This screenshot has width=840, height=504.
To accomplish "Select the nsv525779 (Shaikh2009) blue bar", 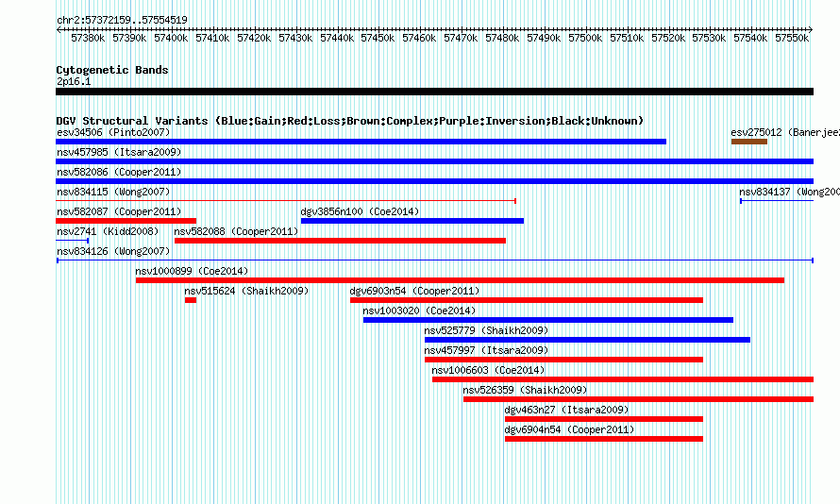I will tap(588, 340).
